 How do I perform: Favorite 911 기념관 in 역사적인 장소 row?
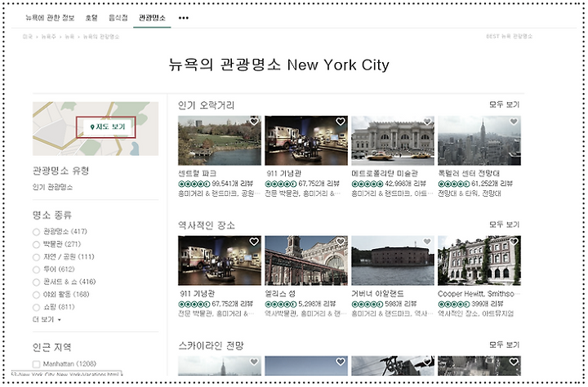(254, 242)
